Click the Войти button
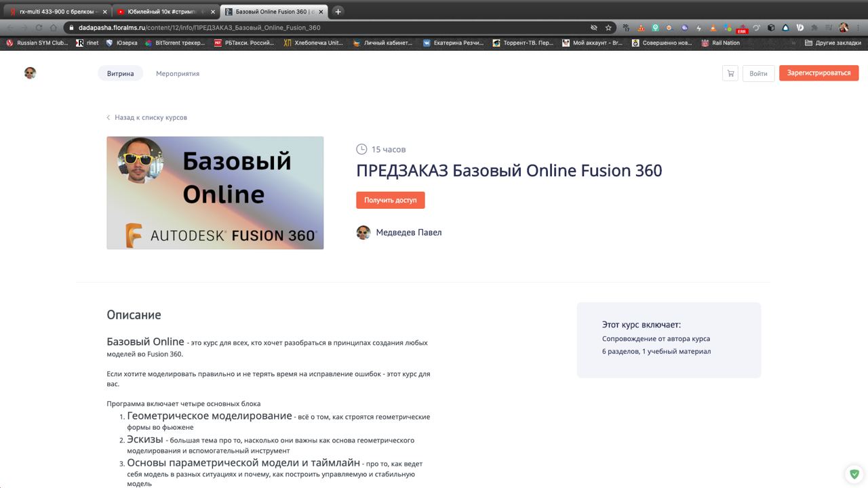Viewport: 868px width, 488px height. pos(758,73)
